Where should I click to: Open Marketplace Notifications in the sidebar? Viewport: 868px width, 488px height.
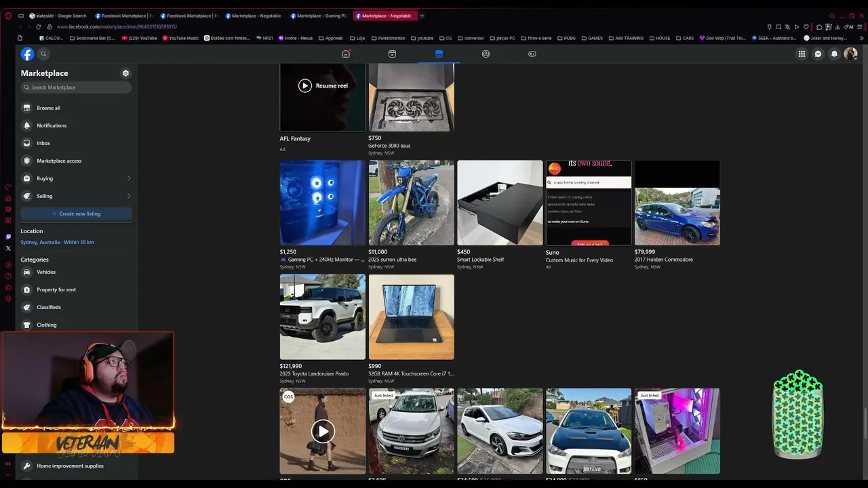[x=76, y=125]
